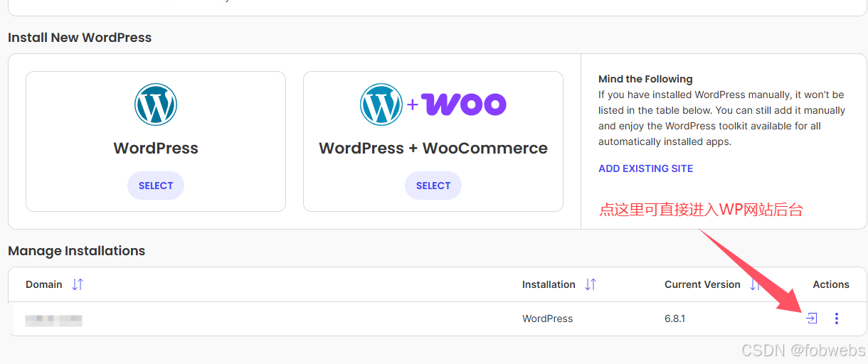This screenshot has width=868, height=364.
Task: Click the WordPress + WooCommerce card title
Action: 433,149
